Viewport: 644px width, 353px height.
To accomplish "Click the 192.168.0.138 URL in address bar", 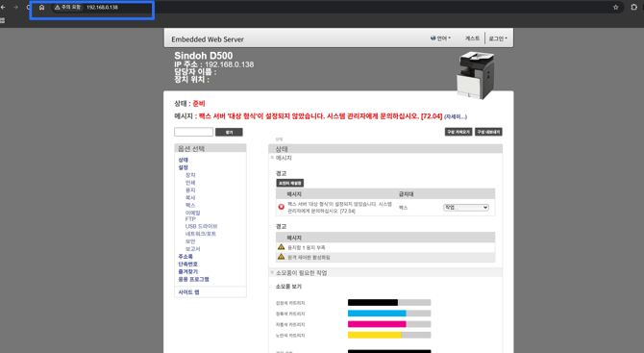I will (102, 8).
